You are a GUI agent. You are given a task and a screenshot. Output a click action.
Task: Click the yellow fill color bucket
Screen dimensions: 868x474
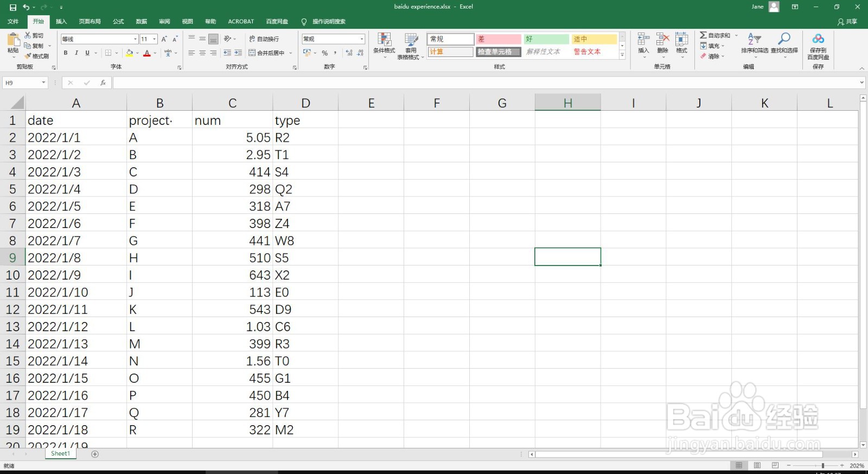point(129,53)
